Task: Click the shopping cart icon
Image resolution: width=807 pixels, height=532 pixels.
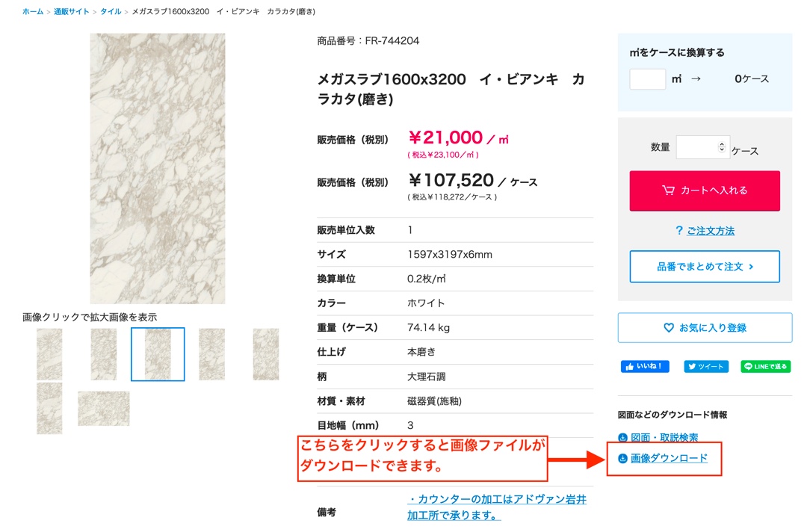Action: pos(668,191)
